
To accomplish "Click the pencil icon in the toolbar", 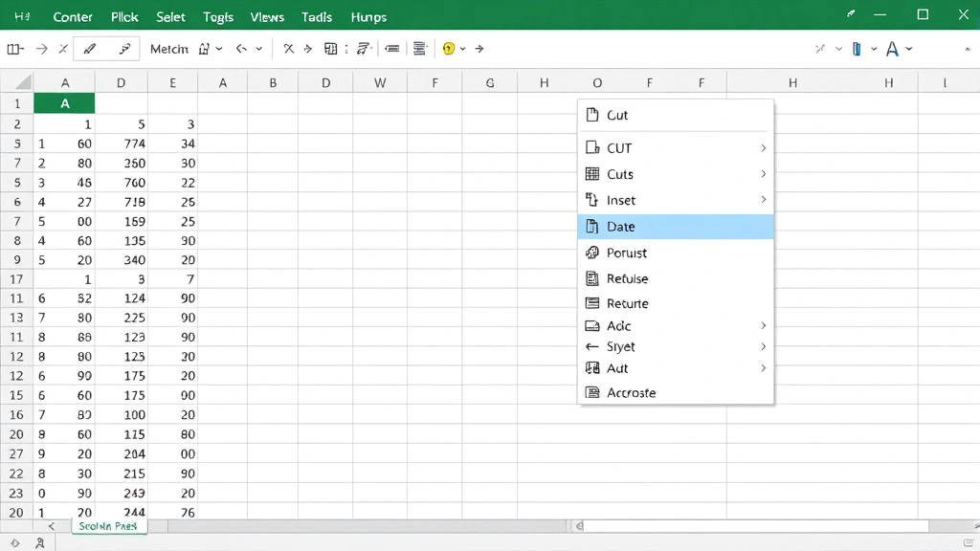I will point(90,49).
